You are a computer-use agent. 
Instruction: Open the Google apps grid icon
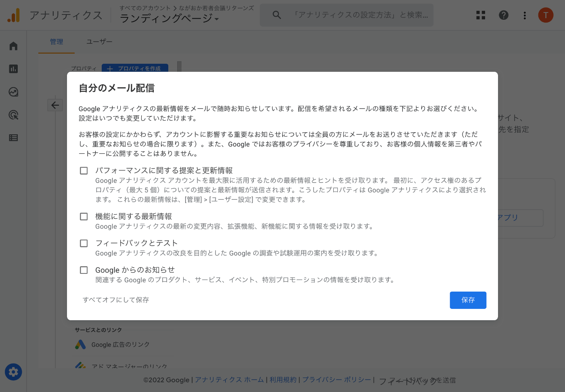(481, 15)
